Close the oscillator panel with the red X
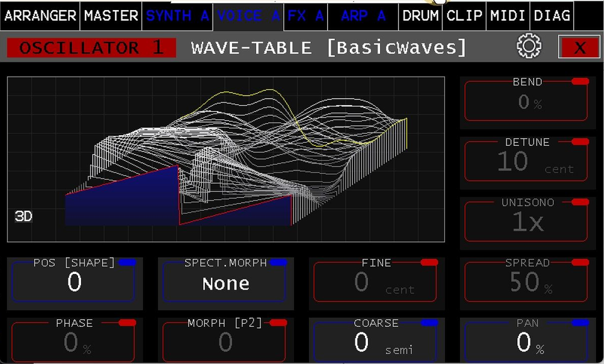Image resolution: width=604 pixels, height=364 pixels. pos(579,47)
